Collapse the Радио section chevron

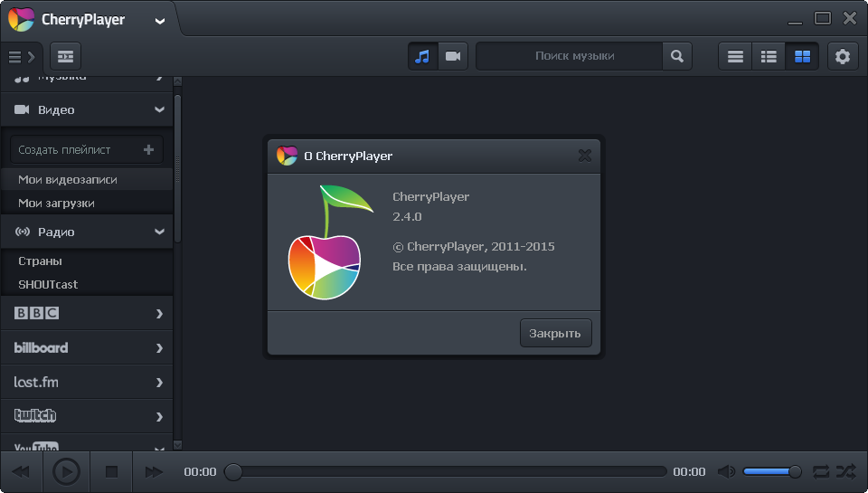159,232
